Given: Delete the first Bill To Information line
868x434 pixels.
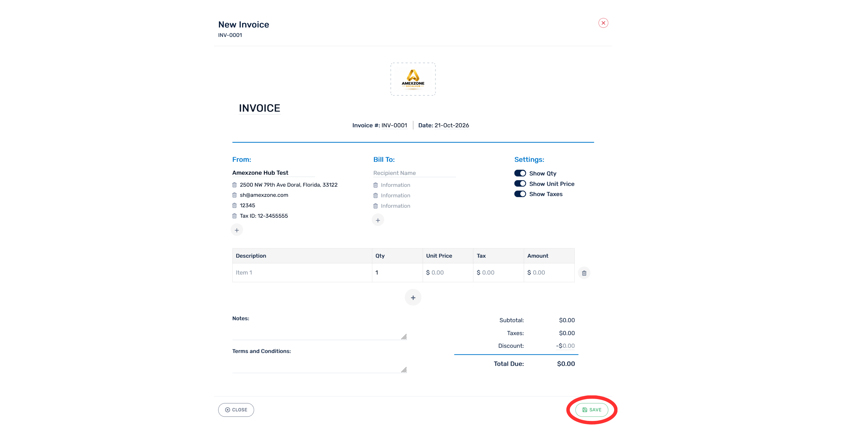Looking at the screenshot, I should (x=375, y=185).
